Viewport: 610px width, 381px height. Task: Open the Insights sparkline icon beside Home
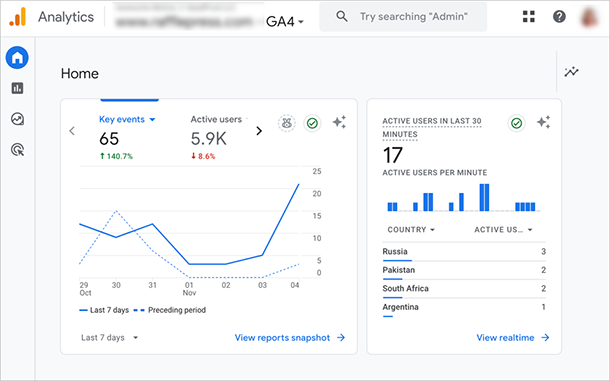(x=571, y=72)
